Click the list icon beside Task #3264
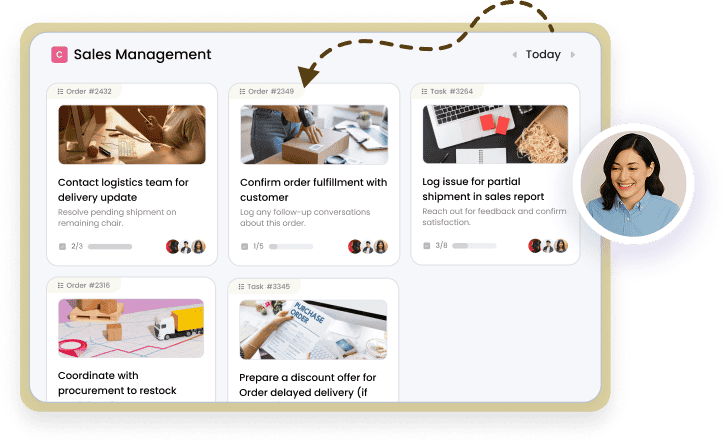The height and width of the screenshot is (441, 725). [424, 92]
